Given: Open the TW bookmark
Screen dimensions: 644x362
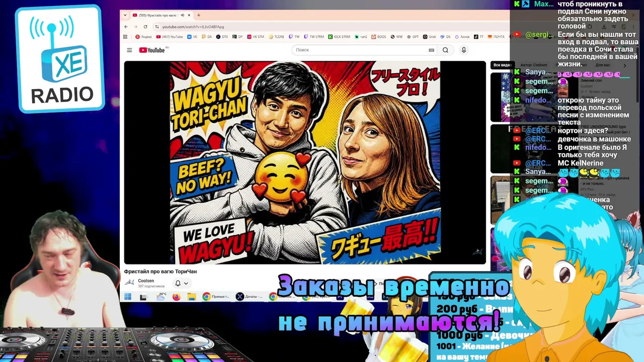Looking at the screenshot, I should click(294, 37).
